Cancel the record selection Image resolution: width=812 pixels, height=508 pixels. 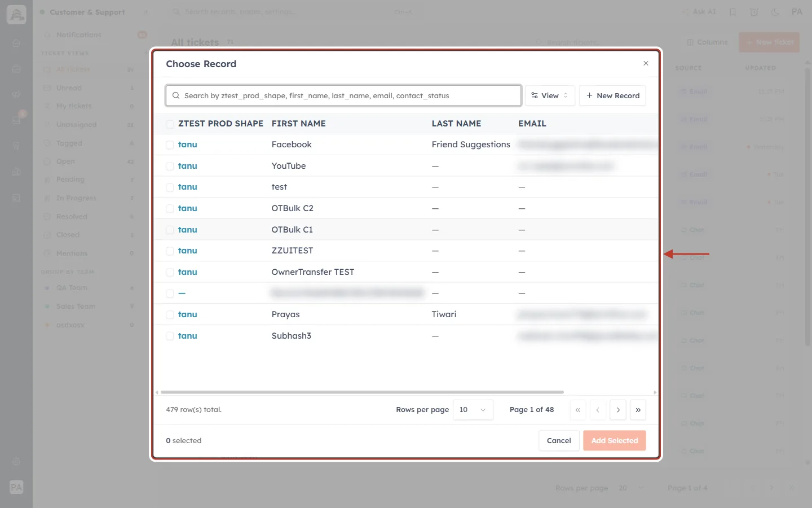[559, 440]
